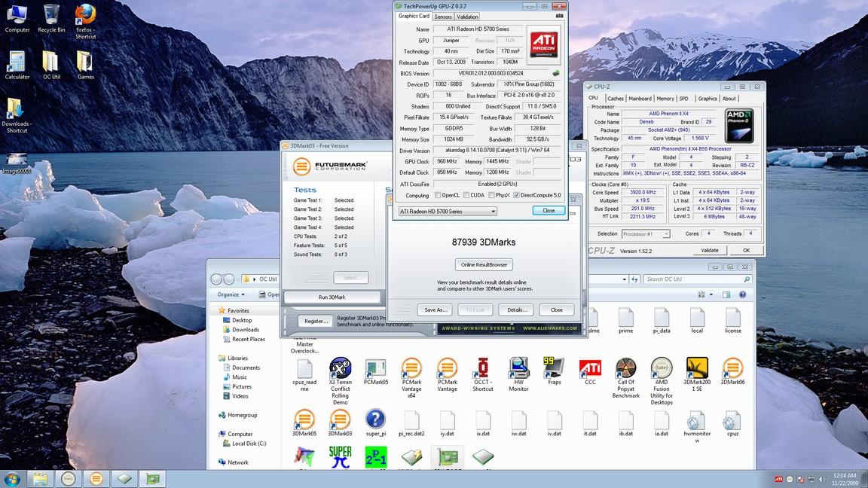Select the ATI CCC shortcut icon
This screenshot has height=488, width=868.
(x=590, y=371)
